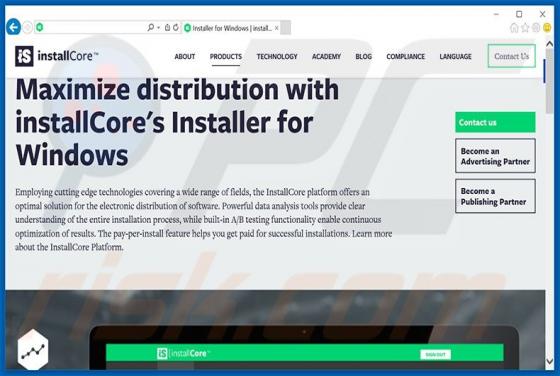Viewport: 560px width, 376px height.
Task: Open the address bar search dropdown arrow
Action: coord(159,27)
